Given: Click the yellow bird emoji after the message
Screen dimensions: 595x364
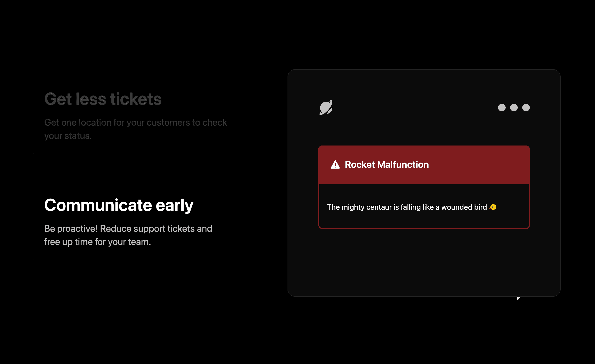Looking at the screenshot, I should point(493,207).
